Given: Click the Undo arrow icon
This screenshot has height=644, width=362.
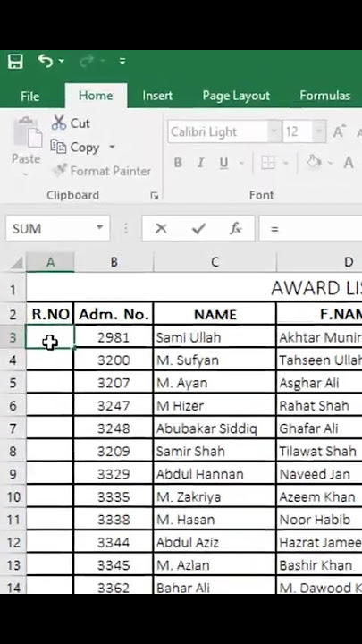Looking at the screenshot, I should 46,61.
